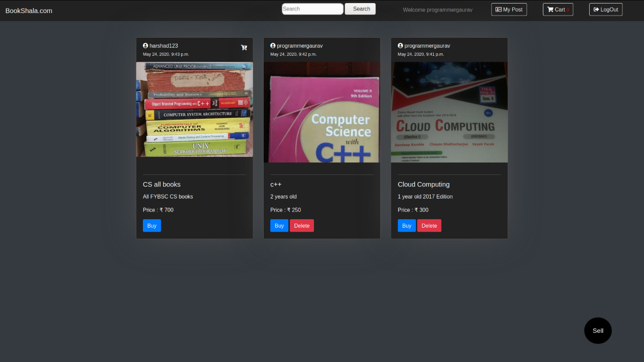Delete the Cloud Computing post
The image size is (644, 362).
click(429, 226)
